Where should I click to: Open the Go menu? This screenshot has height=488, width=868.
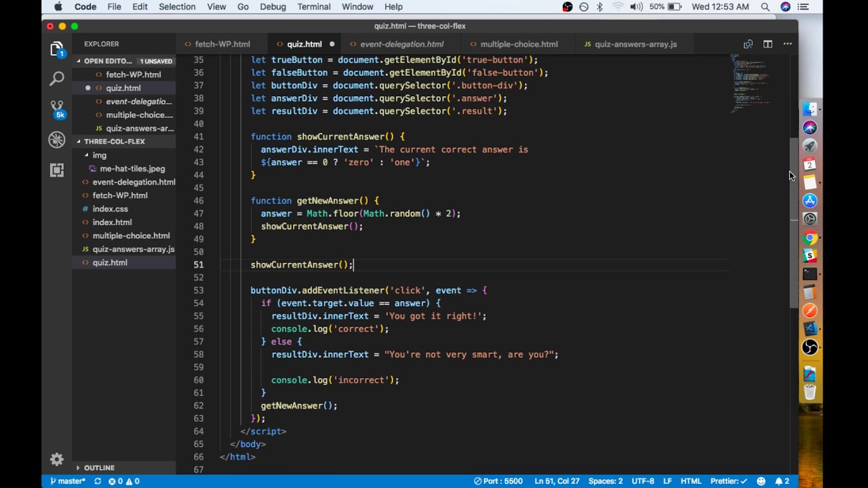243,7
